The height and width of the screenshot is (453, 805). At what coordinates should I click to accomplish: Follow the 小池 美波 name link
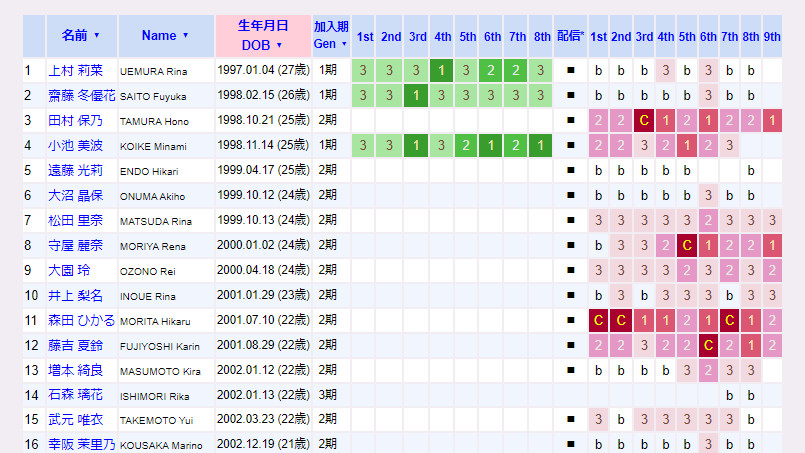76,146
